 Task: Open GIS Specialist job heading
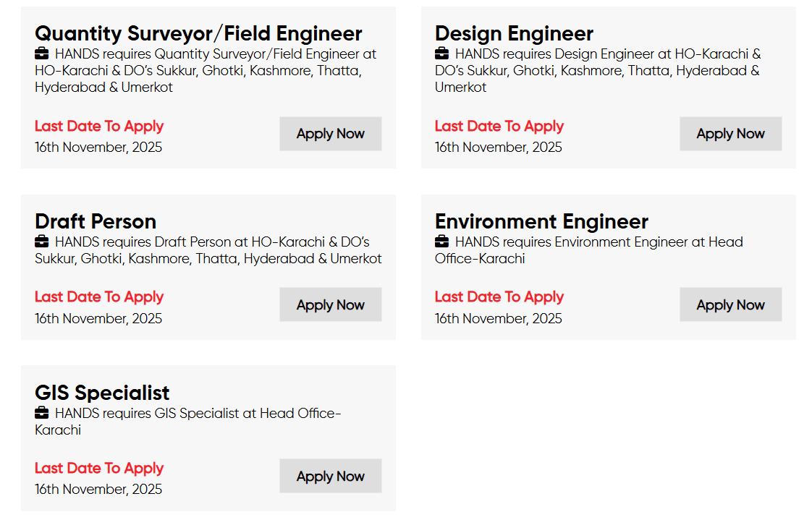tap(102, 393)
